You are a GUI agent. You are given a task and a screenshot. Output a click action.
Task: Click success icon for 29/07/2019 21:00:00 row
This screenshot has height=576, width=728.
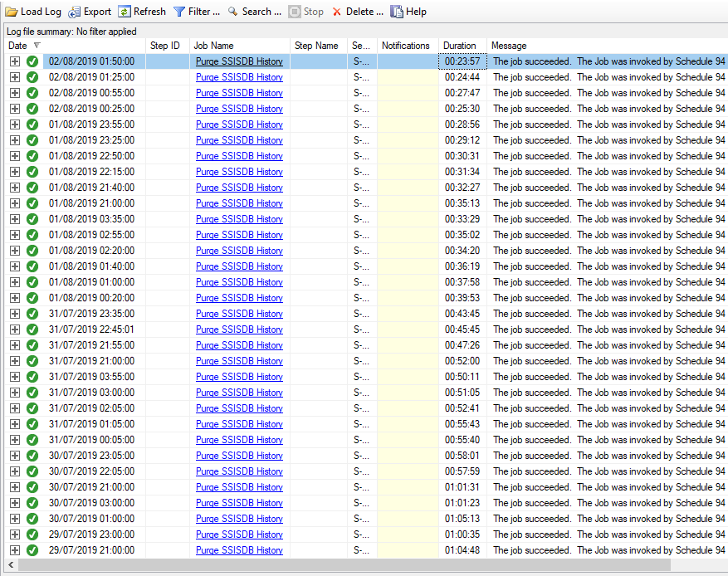pyautogui.click(x=32, y=550)
